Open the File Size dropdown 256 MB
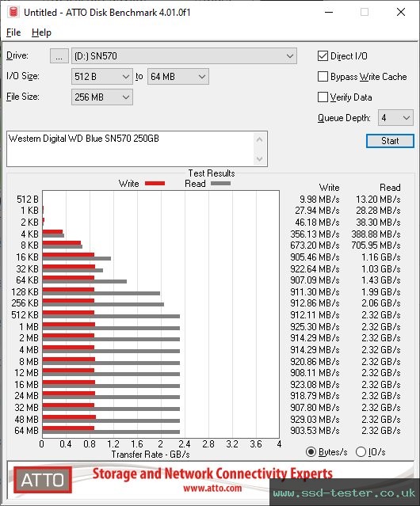Image resolution: width=420 pixels, height=506 pixels. 101,97
